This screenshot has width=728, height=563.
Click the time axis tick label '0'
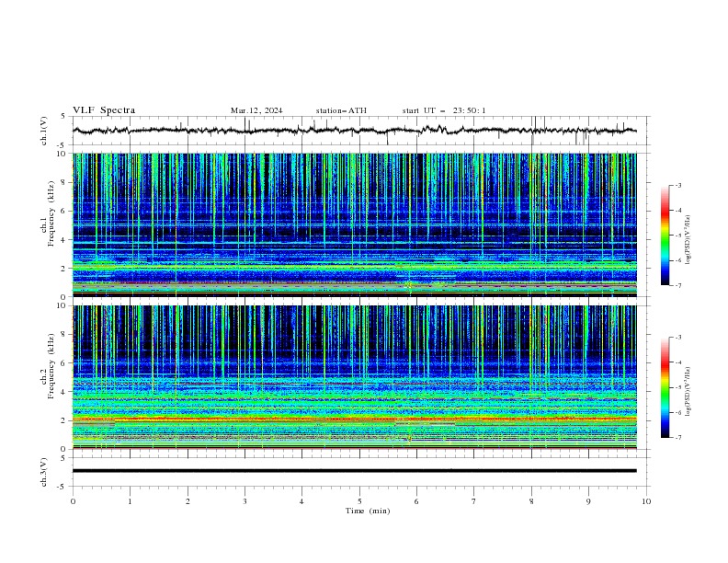click(73, 501)
